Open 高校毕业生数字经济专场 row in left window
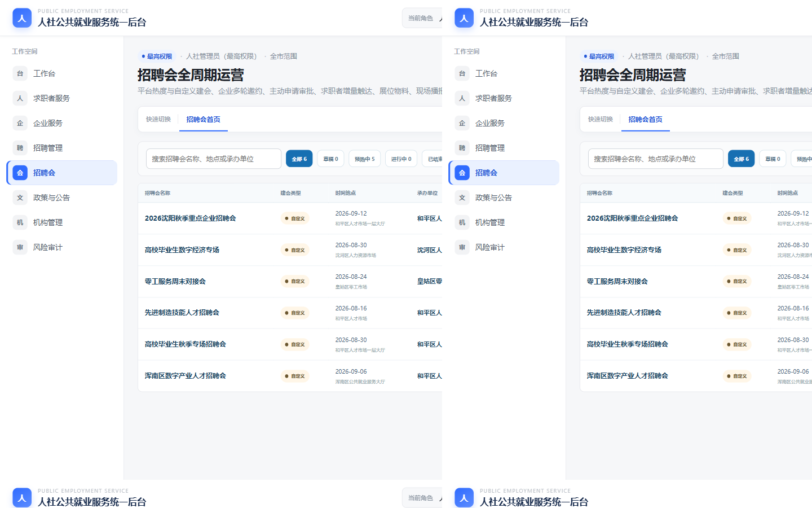 click(x=290, y=250)
